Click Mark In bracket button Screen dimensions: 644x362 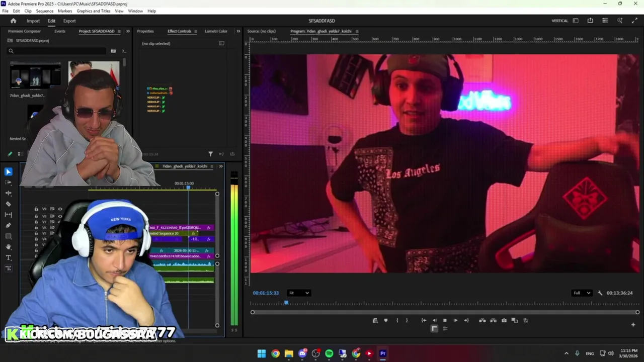pos(397,320)
